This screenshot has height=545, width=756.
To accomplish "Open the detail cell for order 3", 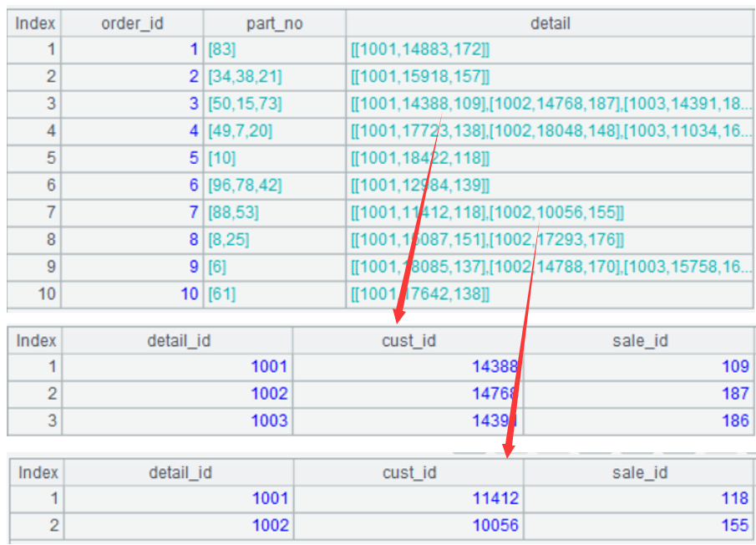I will tap(550, 104).
